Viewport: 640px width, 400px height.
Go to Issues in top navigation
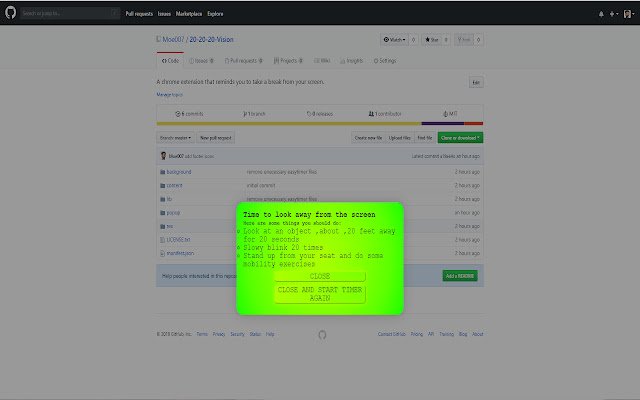click(x=164, y=14)
